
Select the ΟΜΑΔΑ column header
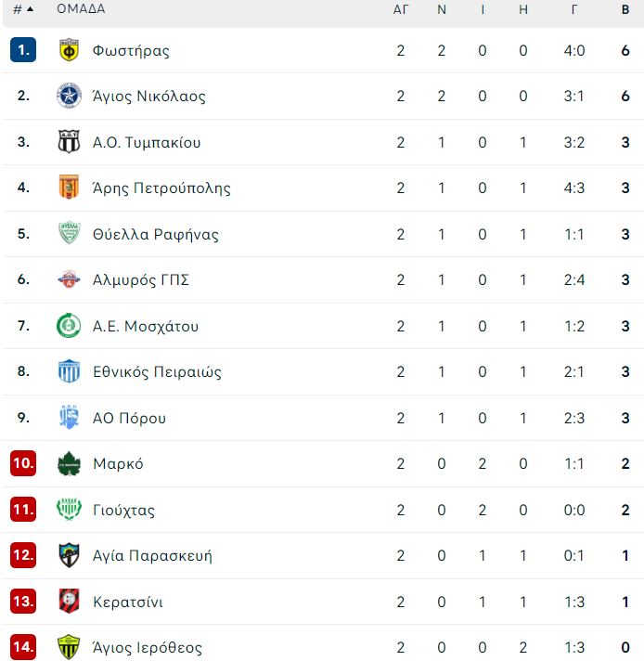(81, 9)
